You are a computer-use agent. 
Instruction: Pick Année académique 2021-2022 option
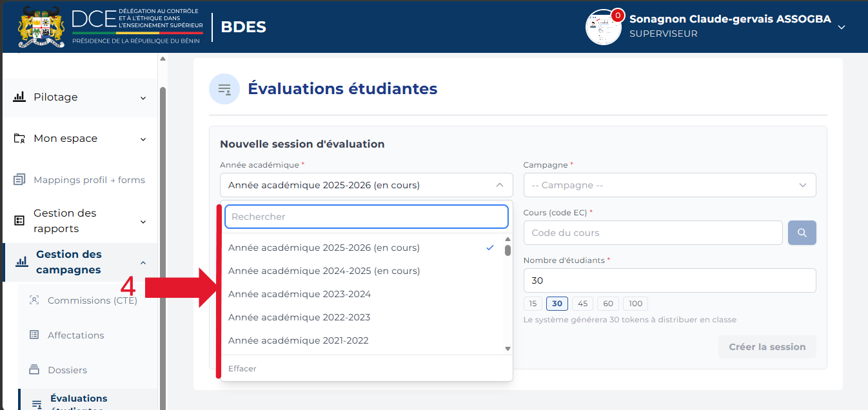click(361, 340)
